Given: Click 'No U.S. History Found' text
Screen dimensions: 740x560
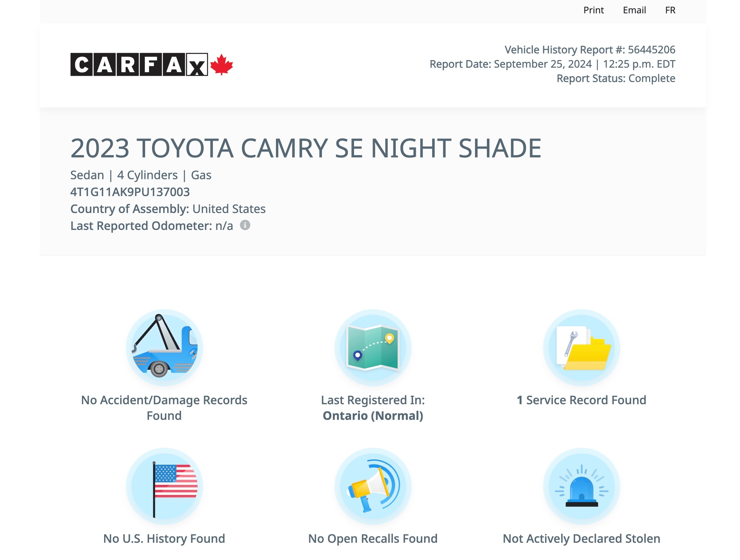Looking at the screenshot, I should (x=164, y=538).
